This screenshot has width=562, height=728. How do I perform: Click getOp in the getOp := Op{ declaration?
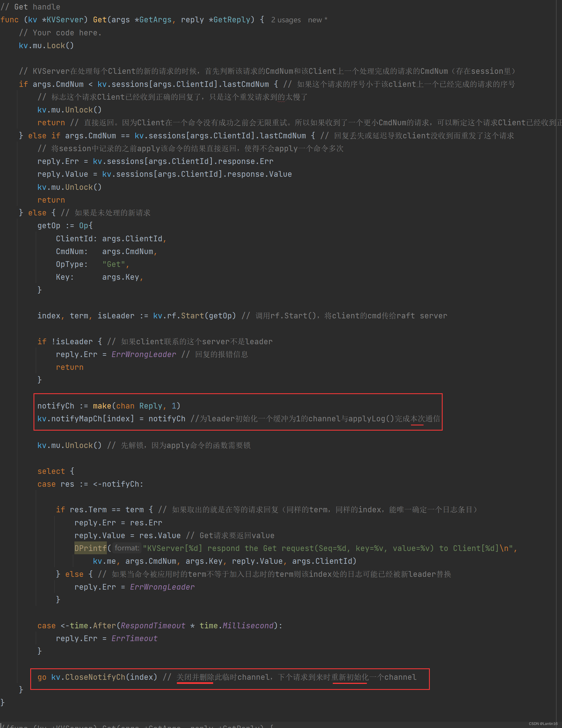(49, 226)
